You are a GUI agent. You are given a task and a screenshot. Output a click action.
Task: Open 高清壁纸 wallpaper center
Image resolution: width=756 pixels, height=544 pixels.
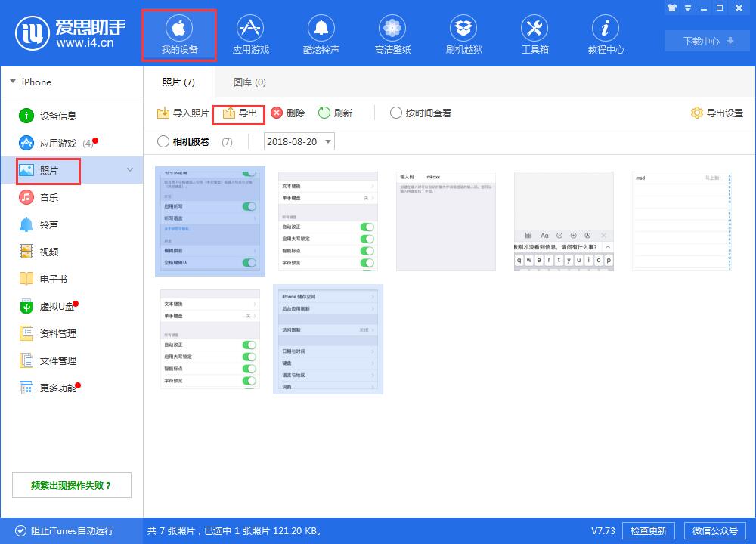coord(392,34)
